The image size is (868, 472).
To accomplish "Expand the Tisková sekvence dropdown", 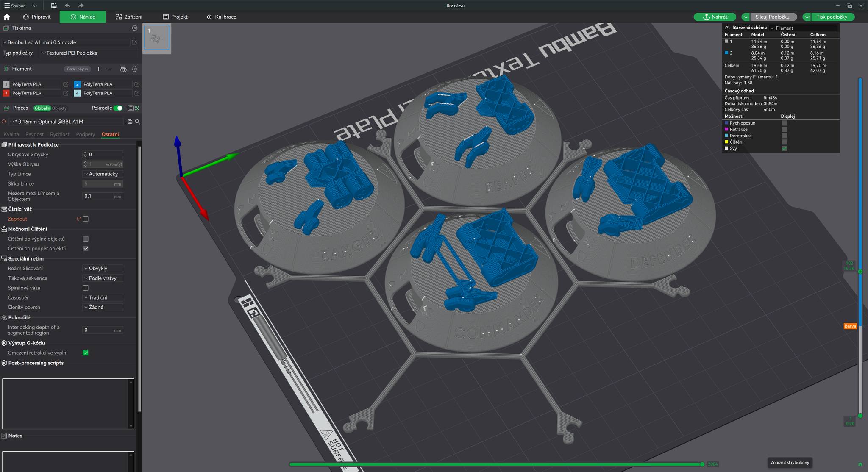I will click(x=103, y=278).
